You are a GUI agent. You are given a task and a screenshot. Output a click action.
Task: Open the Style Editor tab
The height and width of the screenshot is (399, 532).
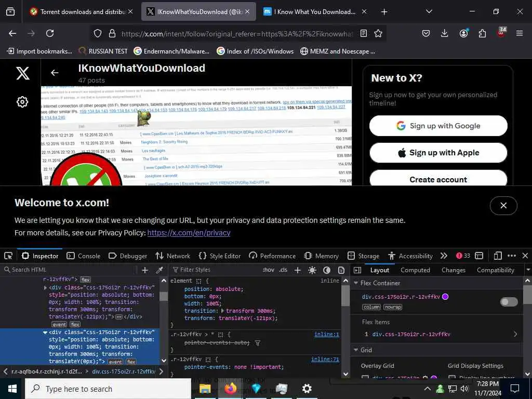[x=220, y=256]
